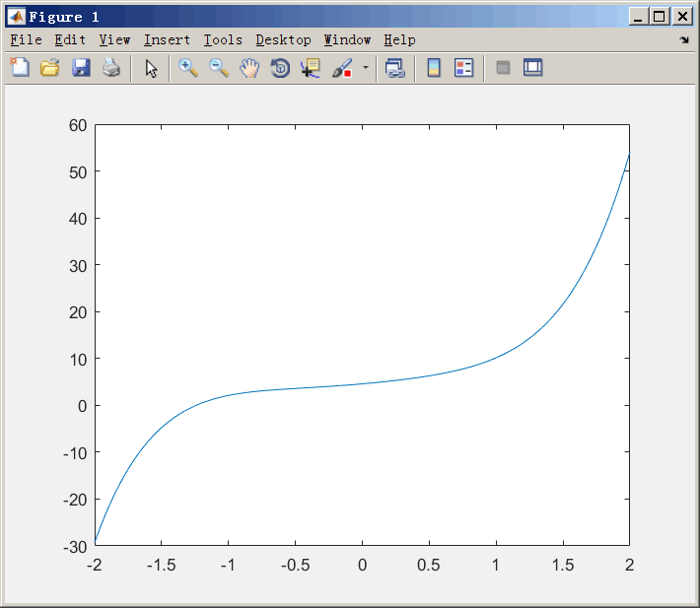
Task: Click the y-axis label 60
Action: (78, 125)
